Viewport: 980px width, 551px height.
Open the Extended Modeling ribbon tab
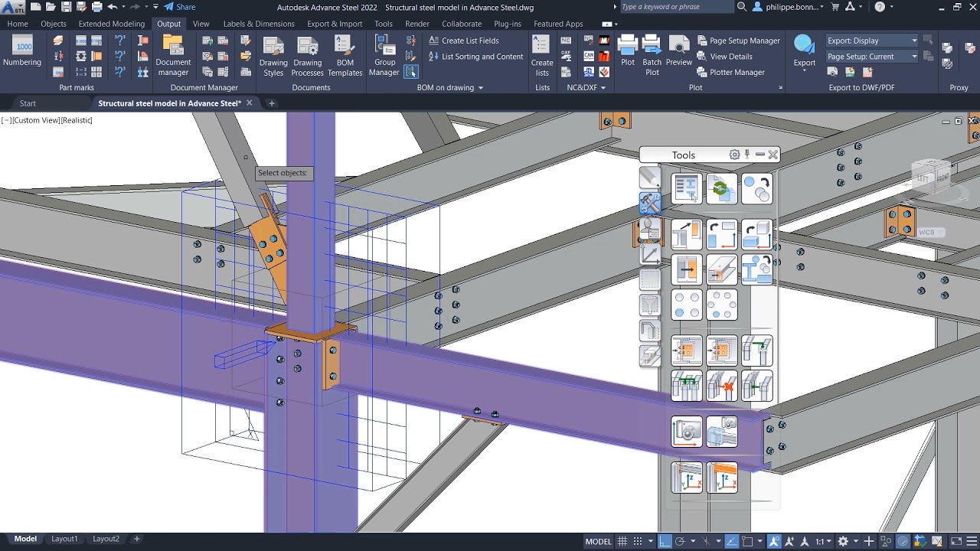111,24
